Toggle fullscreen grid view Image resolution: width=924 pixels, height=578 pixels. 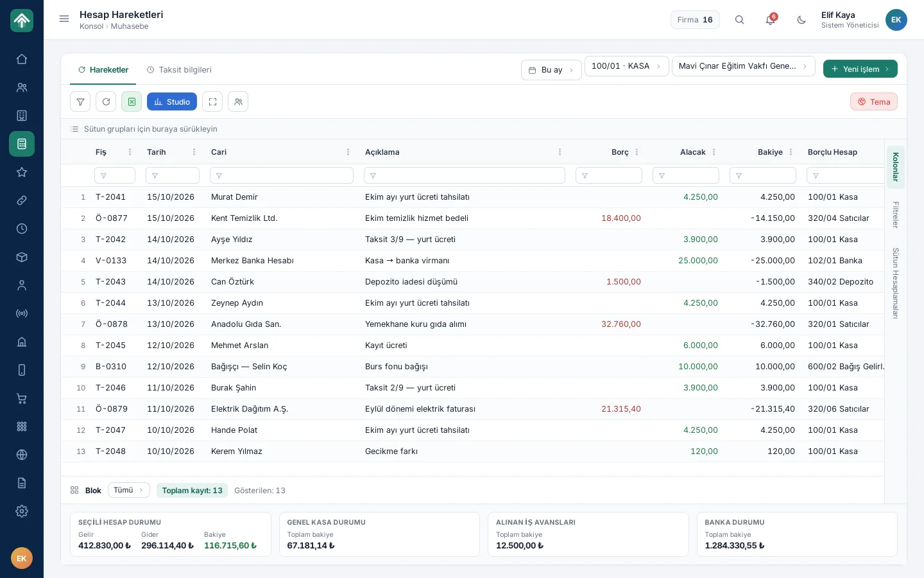pos(212,101)
